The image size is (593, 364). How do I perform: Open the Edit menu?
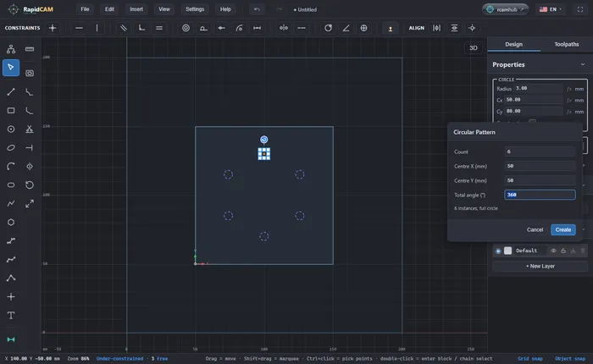coord(109,9)
